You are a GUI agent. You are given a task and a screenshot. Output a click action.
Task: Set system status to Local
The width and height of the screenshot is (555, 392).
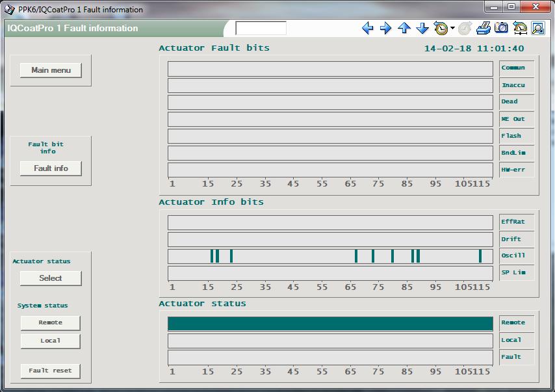tap(50, 341)
